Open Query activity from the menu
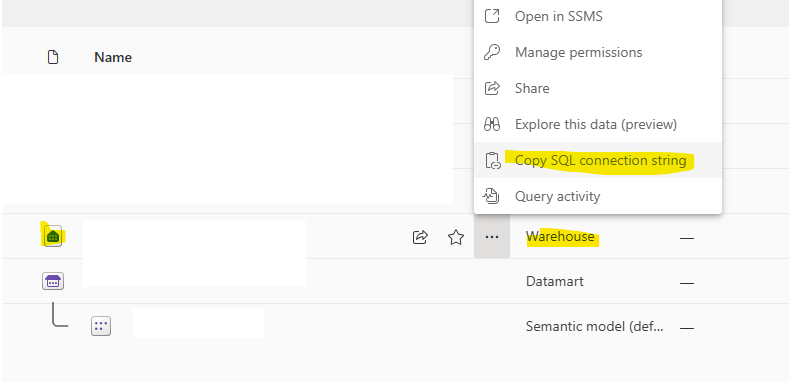Screen dimensions: 789x382 coord(598,196)
